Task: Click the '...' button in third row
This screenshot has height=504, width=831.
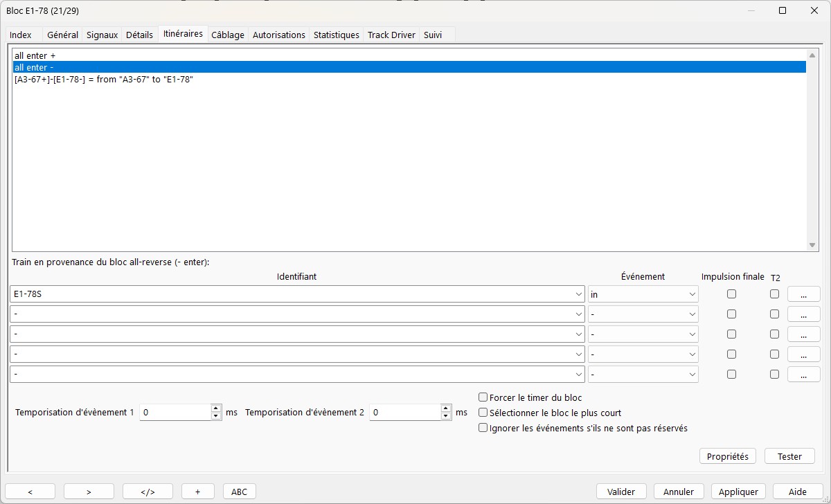Action: click(803, 334)
